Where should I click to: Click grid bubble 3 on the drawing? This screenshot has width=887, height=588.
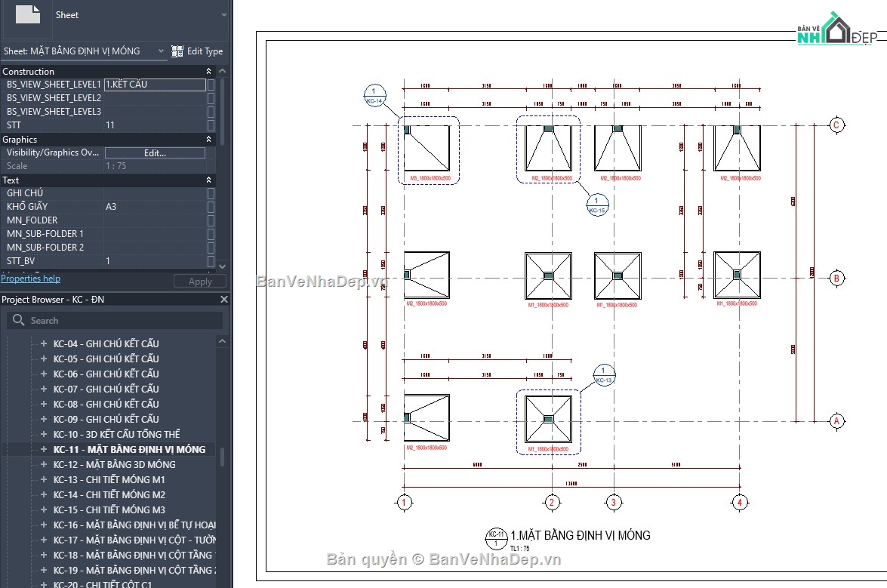tap(614, 502)
